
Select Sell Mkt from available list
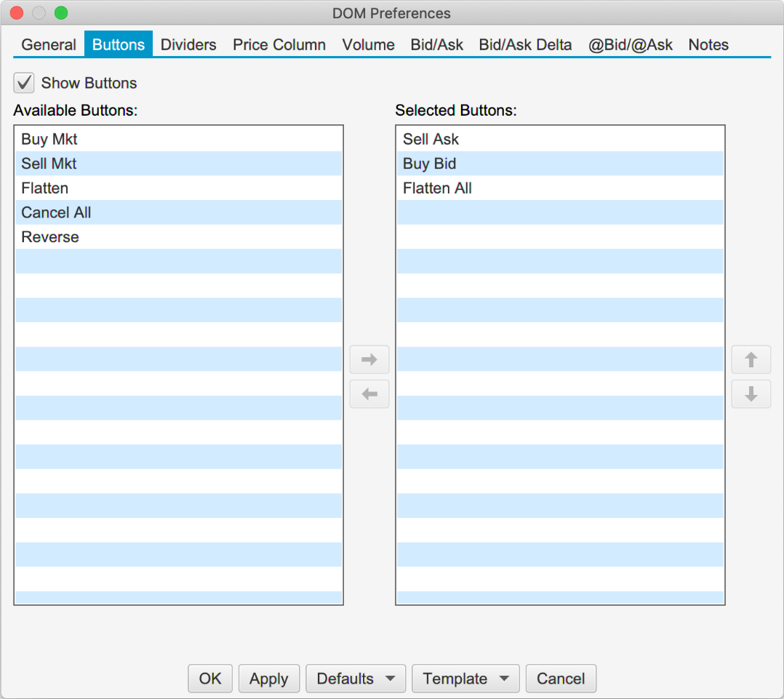[49, 164]
